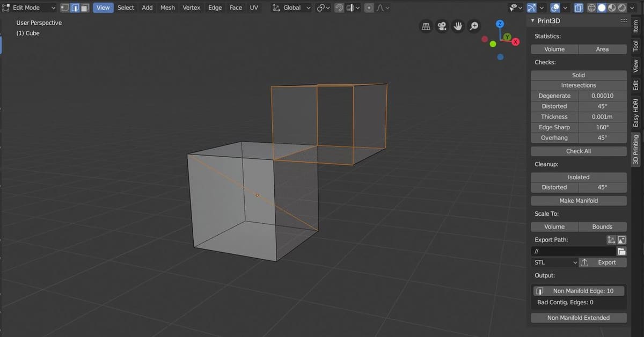Collapse the Print3D panel

532,21
